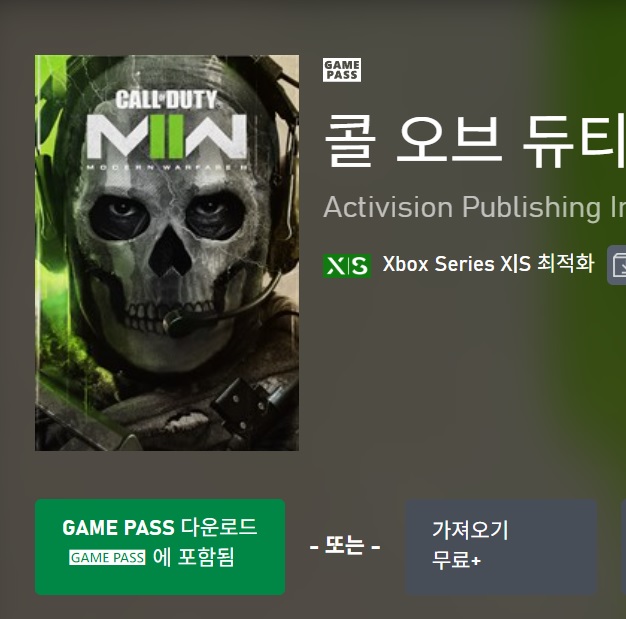The width and height of the screenshot is (626, 619).
Task: Click the small GAME PASS badge inside green button
Action: [x=107, y=557]
